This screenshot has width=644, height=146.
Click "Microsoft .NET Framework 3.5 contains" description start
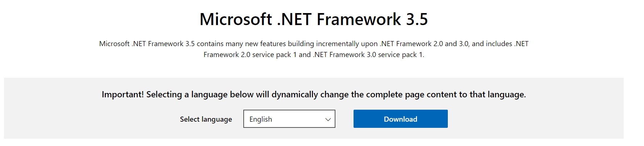click(x=147, y=44)
